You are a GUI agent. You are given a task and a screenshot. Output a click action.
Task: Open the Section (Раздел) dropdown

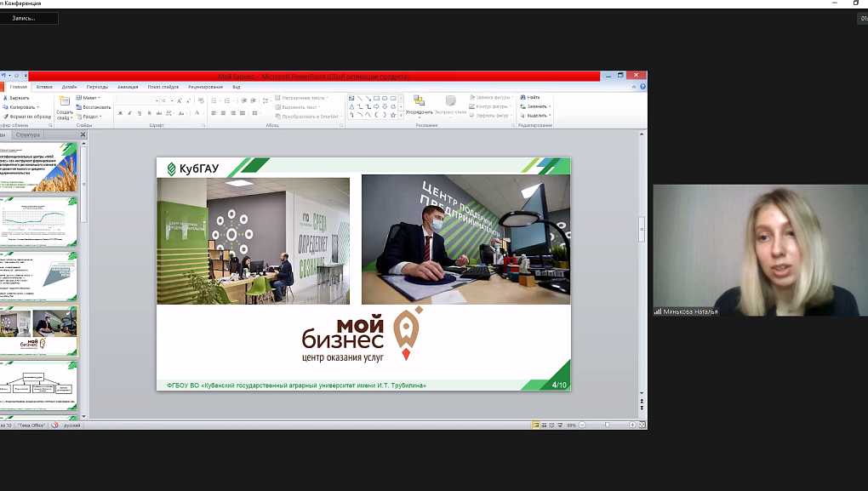[89, 117]
